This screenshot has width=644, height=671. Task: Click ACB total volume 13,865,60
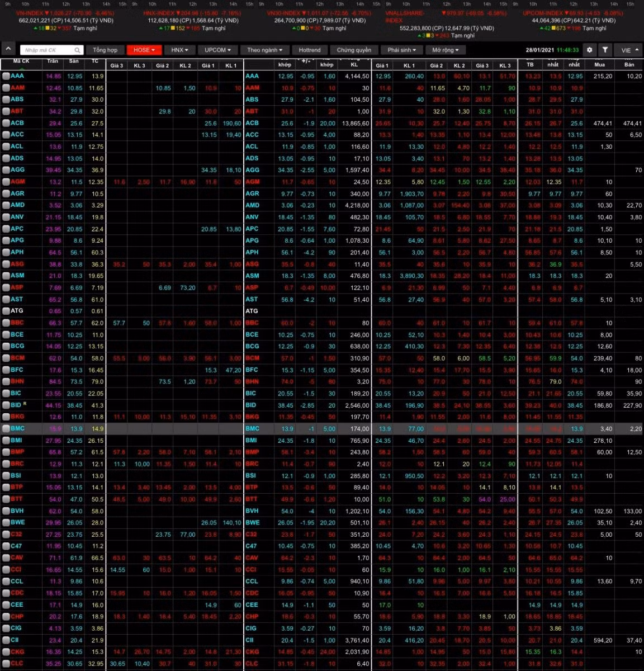click(354, 123)
